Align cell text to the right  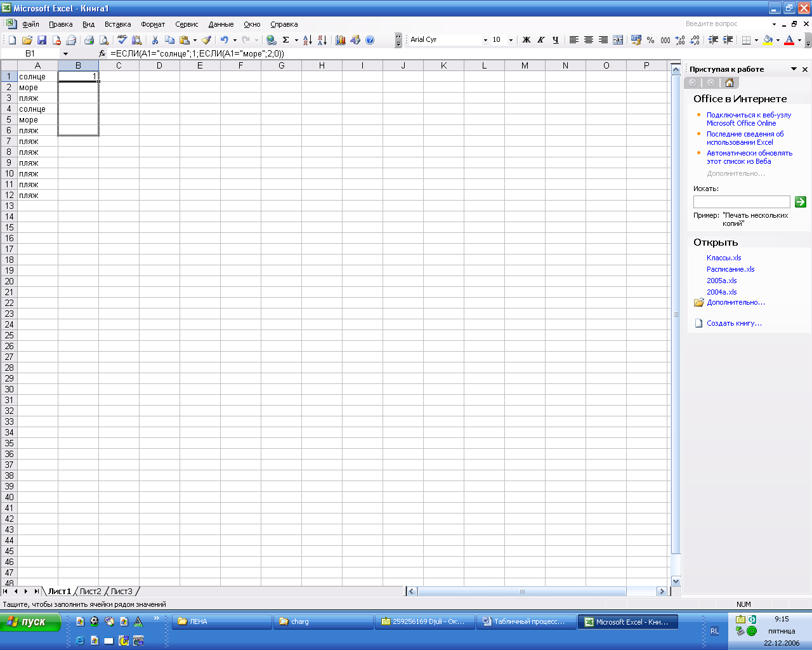(603, 40)
